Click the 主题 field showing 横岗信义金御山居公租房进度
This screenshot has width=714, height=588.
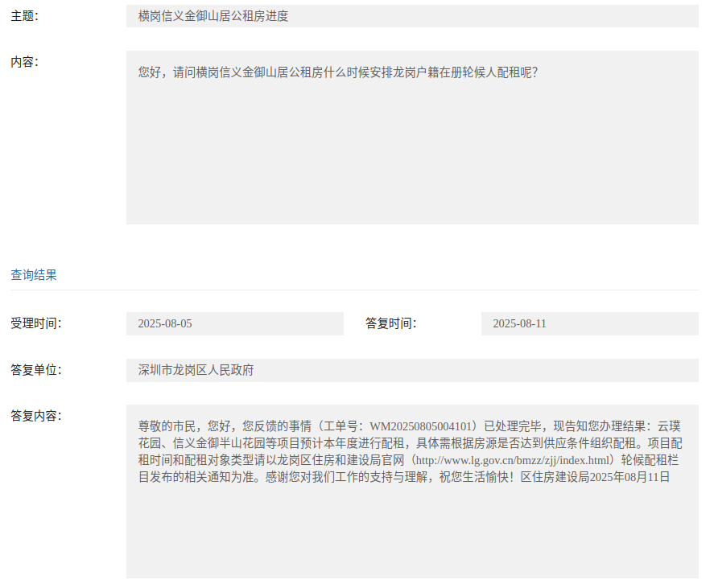pyautogui.click(x=412, y=16)
